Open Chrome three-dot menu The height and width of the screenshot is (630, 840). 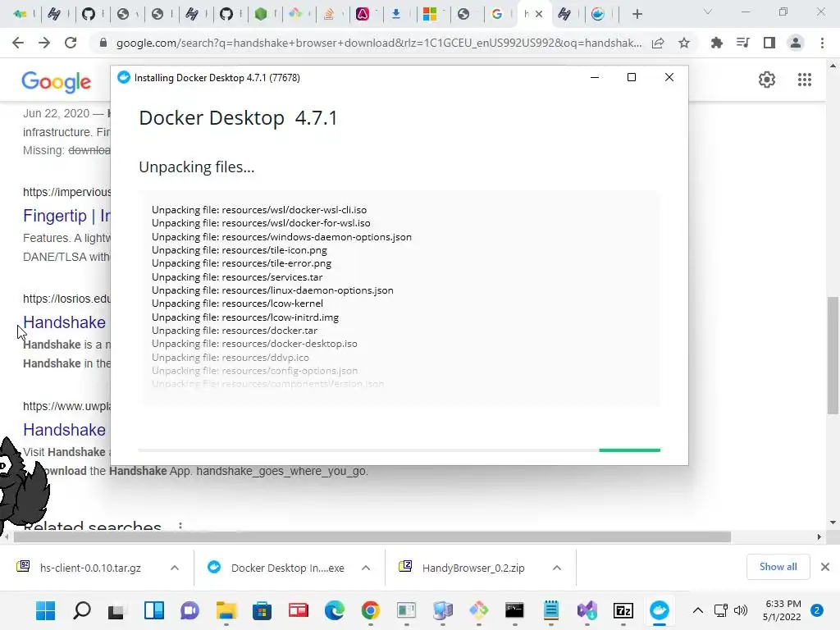822,43
